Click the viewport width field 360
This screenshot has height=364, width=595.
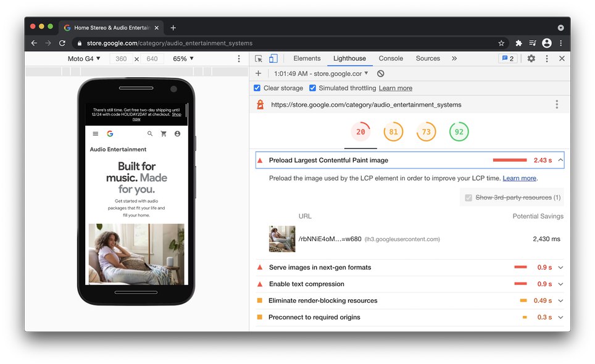[121, 59]
